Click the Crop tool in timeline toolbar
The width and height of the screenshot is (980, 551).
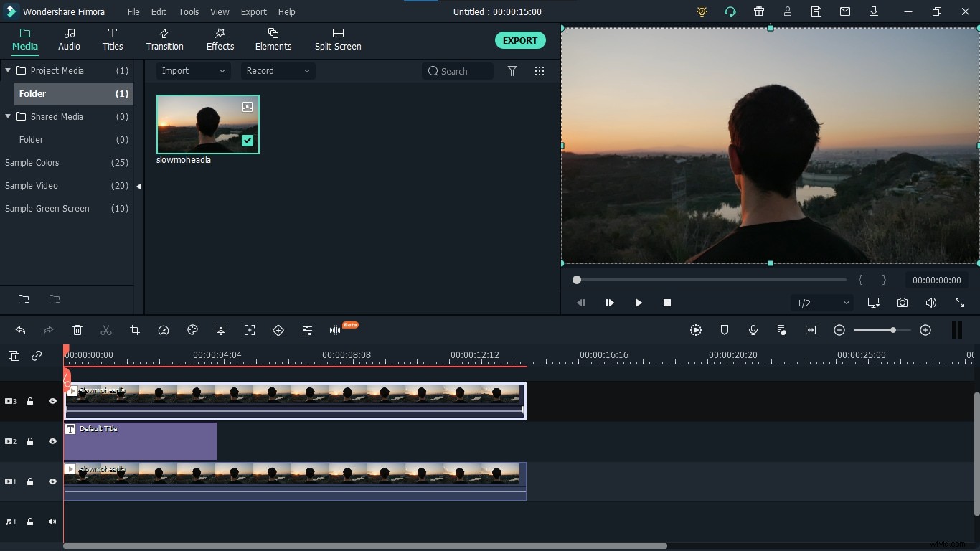pyautogui.click(x=135, y=330)
